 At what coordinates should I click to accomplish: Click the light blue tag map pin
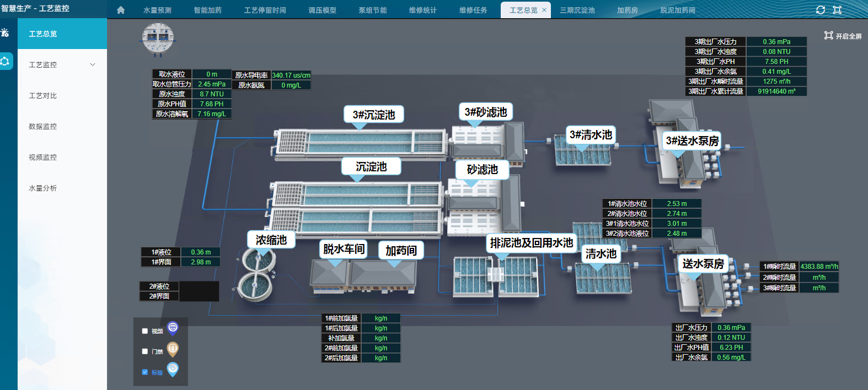(173, 369)
